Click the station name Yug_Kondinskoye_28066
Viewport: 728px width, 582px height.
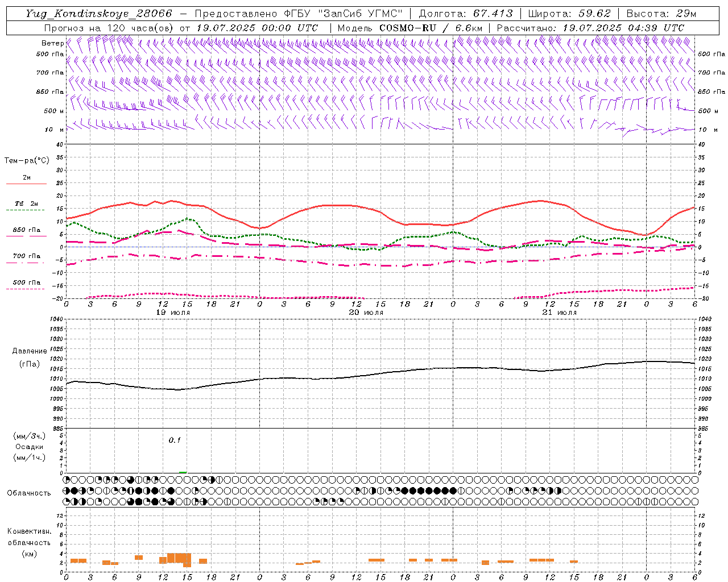click(99, 14)
